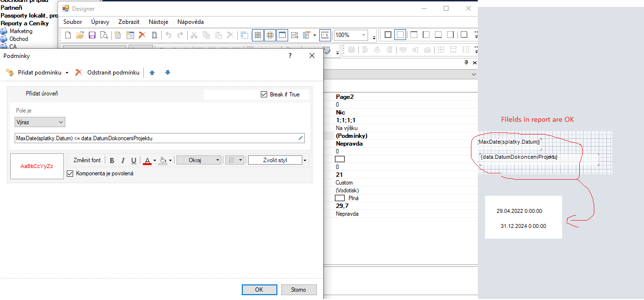
Task: Click the no borders icon
Action: click(400, 35)
